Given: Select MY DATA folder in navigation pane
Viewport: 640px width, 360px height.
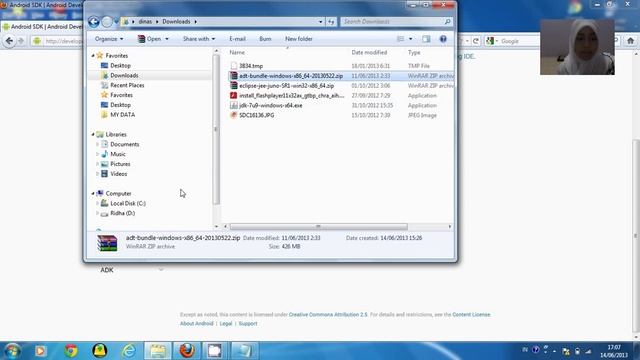Looking at the screenshot, I should tap(122, 115).
